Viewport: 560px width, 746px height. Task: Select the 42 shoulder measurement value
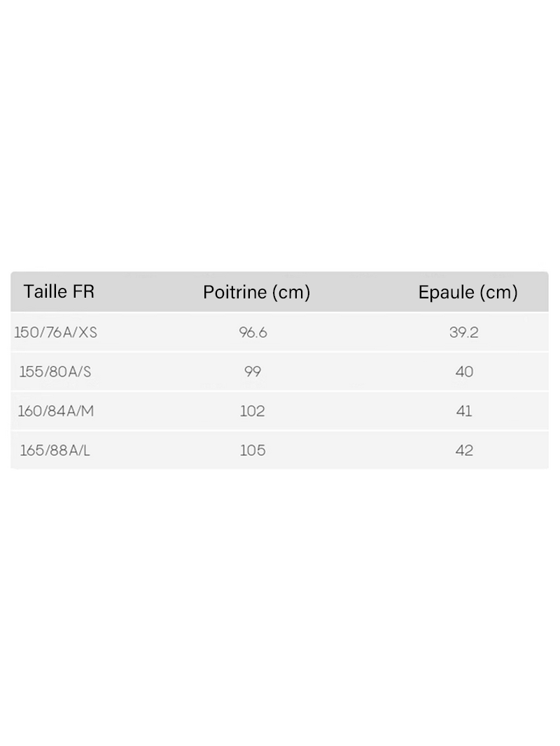coord(464,450)
